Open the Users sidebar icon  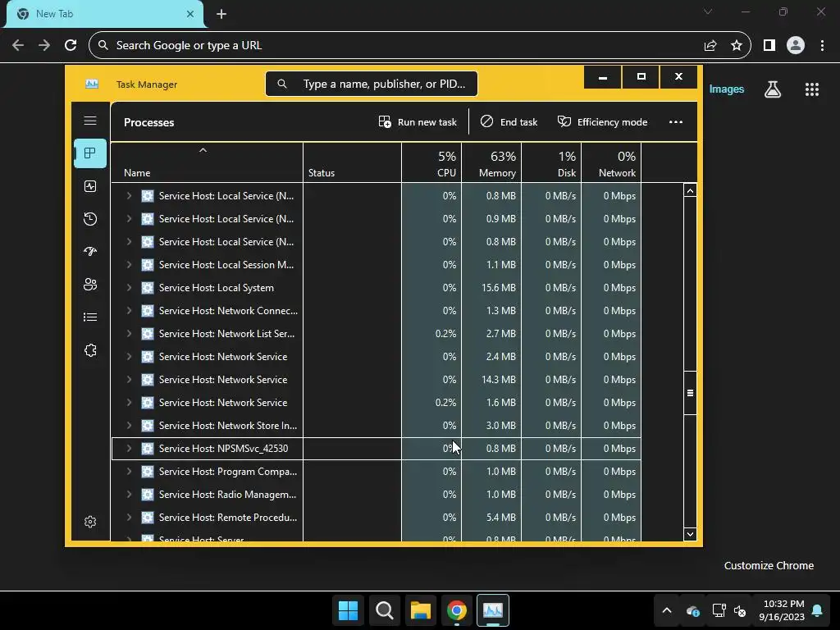90,284
